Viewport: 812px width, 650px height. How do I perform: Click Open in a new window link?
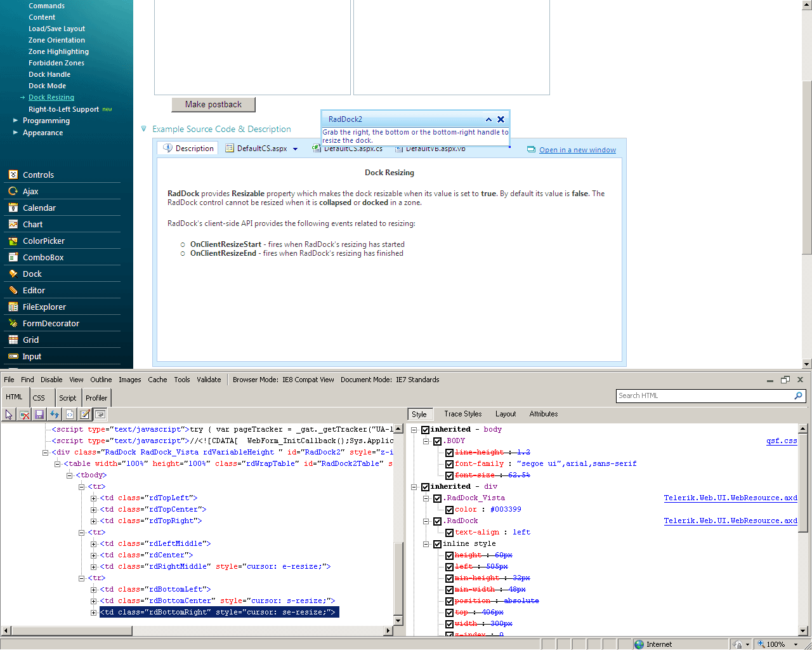click(x=577, y=150)
